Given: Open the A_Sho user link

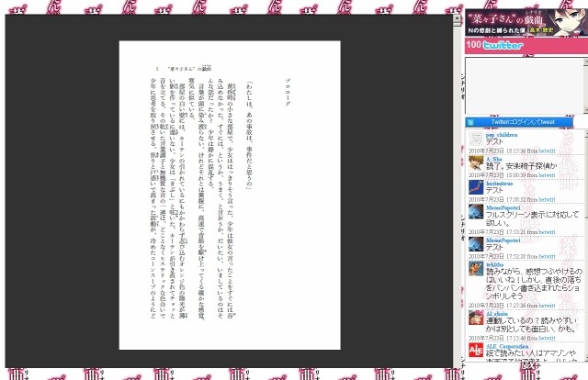Looking at the screenshot, I should [x=494, y=160].
